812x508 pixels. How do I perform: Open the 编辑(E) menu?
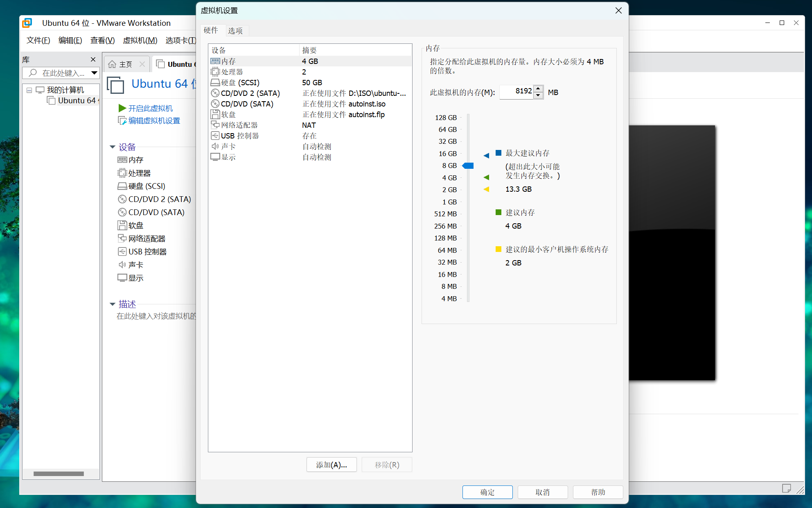point(70,40)
